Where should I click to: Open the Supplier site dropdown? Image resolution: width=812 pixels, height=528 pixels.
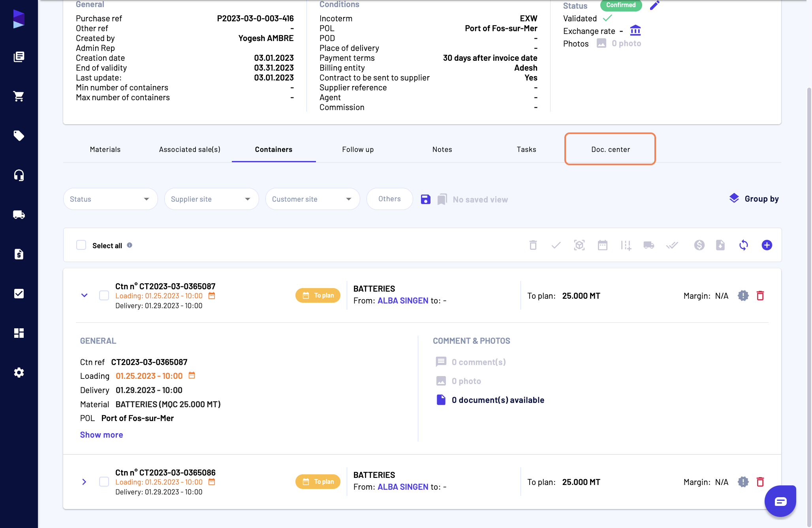(x=212, y=199)
